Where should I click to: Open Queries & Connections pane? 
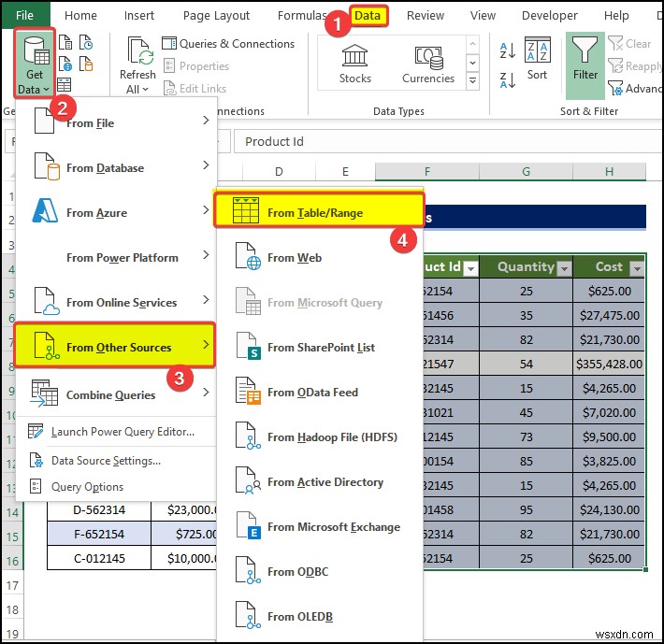coord(228,44)
